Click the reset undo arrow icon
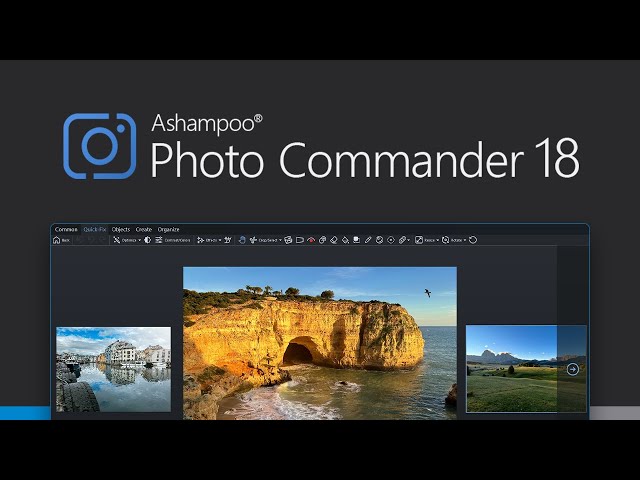640x480 pixels. (473, 240)
